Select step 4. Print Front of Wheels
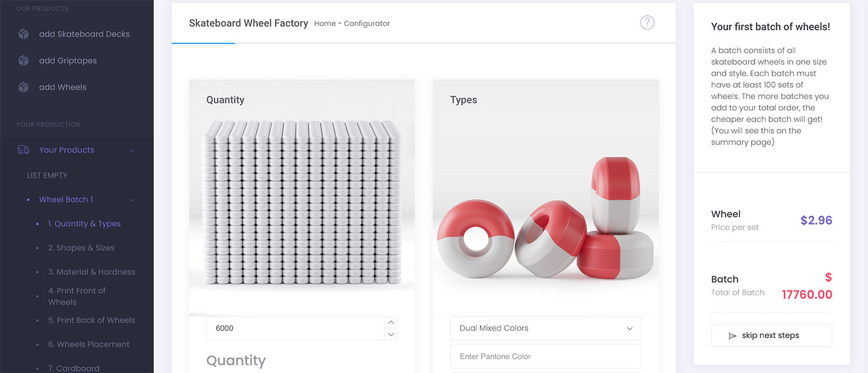868x373 pixels. pos(77,296)
